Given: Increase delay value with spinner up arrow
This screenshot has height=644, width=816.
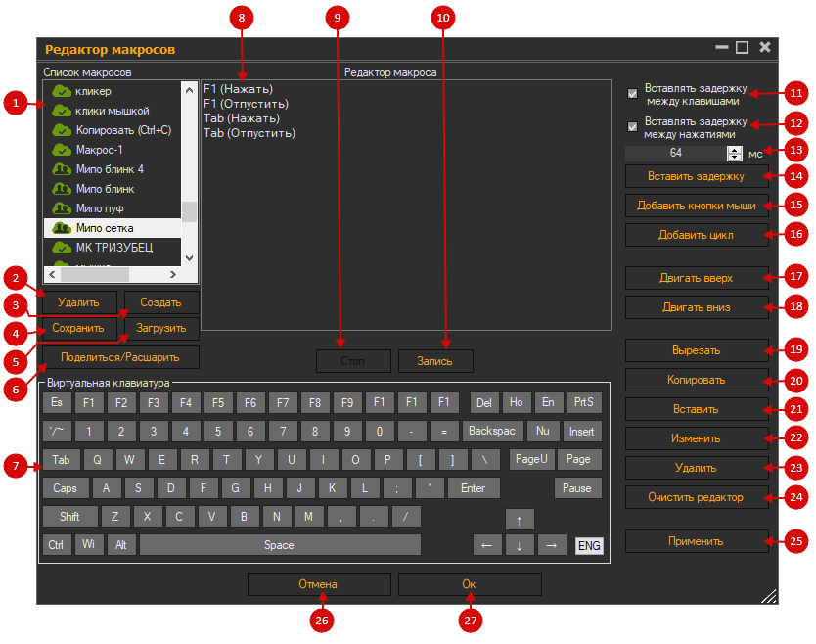Looking at the screenshot, I should pyautogui.click(x=735, y=150).
